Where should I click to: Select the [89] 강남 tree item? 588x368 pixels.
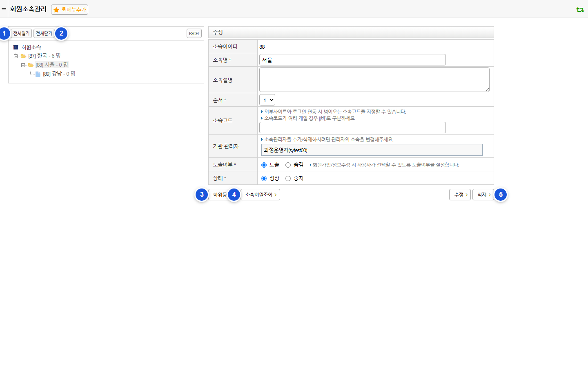(59, 74)
